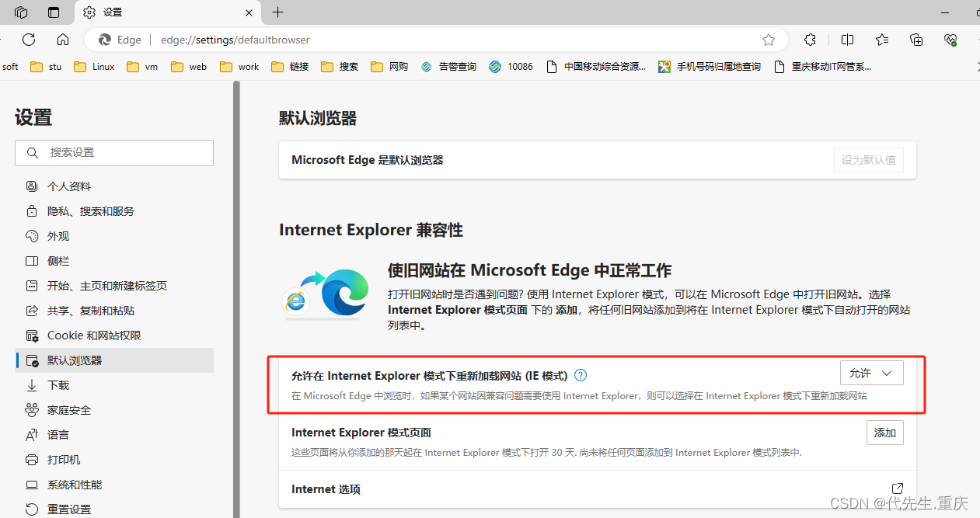The height and width of the screenshot is (518, 980).
Task: Click the settings sidebar scrollbar
Action: 236,299
